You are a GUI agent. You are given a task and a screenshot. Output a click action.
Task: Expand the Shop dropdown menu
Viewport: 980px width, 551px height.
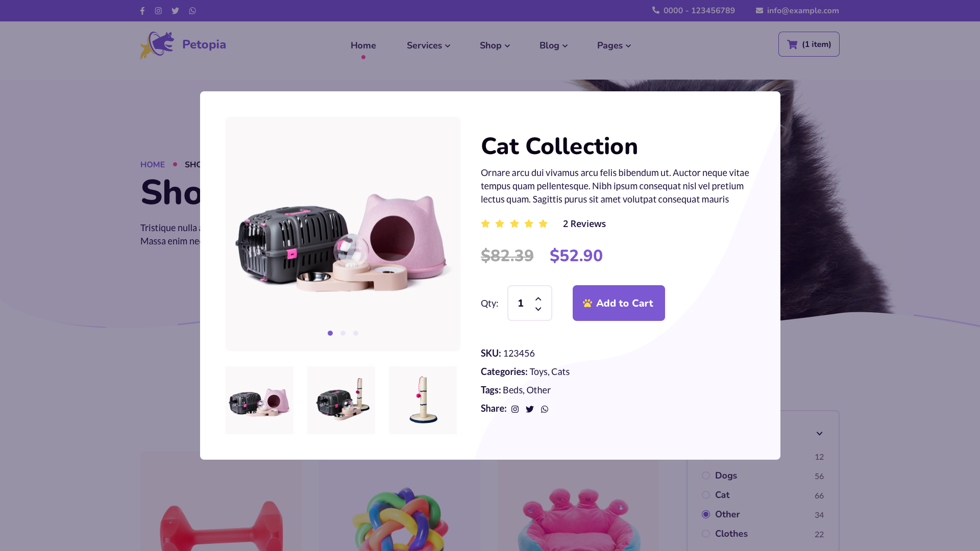pyautogui.click(x=495, y=45)
